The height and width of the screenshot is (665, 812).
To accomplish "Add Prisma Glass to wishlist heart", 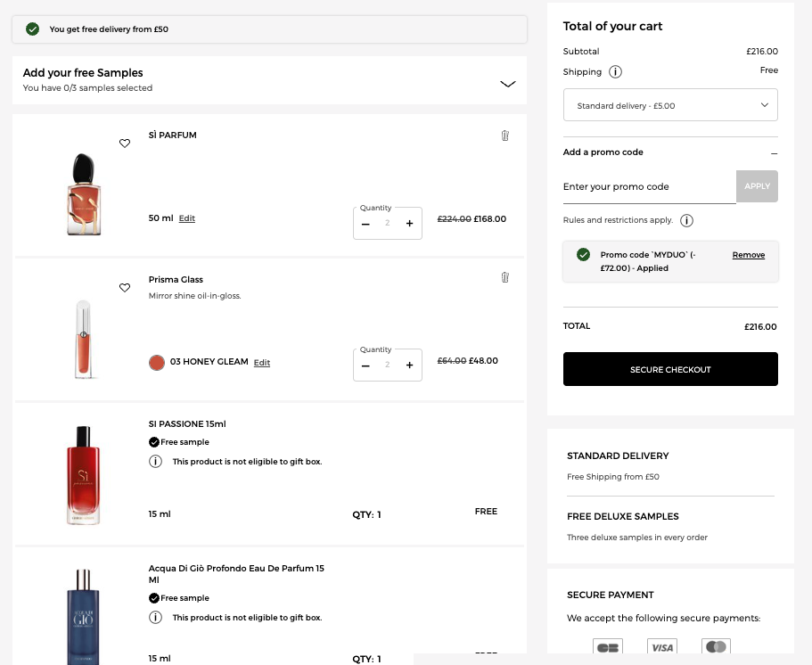I will [x=125, y=288].
